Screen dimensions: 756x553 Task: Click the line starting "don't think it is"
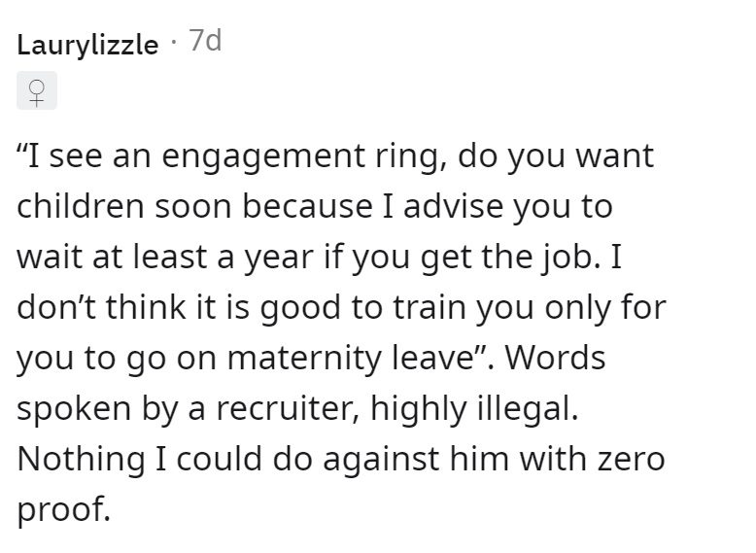coord(341,307)
